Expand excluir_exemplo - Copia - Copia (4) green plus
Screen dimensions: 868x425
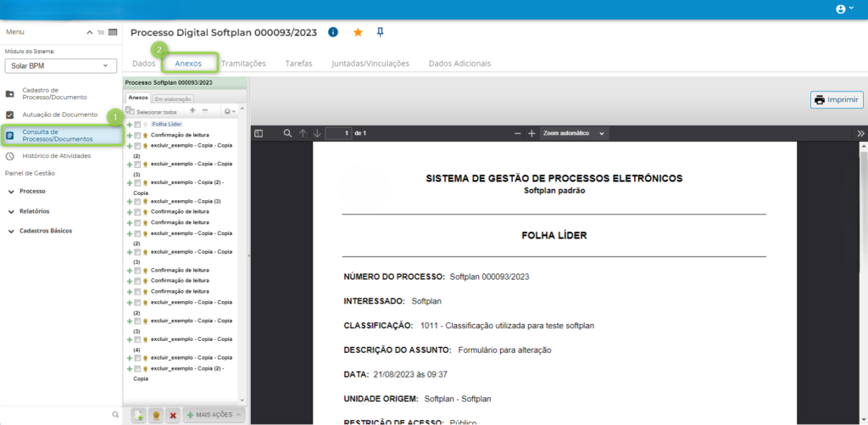130,339
